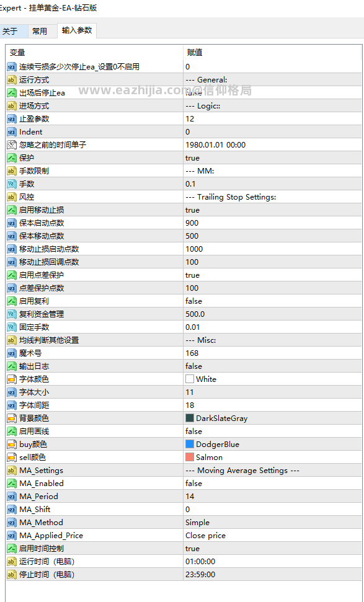Click string icon beside 运行方式
The width and height of the screenshot is (364, 602).
pyautogui.click(x=12, y=80)
